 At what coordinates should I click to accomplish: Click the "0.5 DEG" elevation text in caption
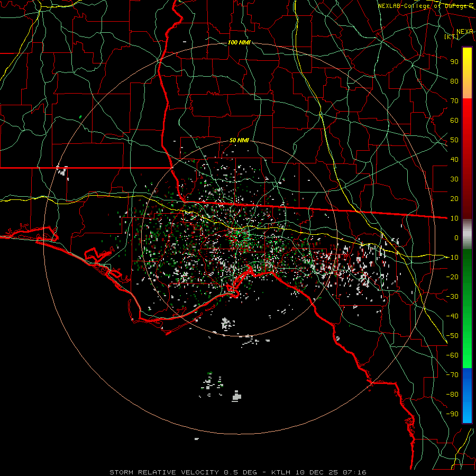tap(240, 472)
